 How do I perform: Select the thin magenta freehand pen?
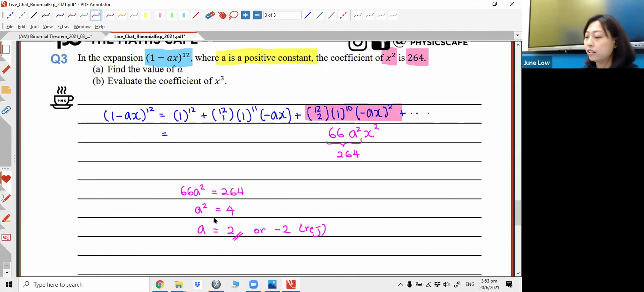tap(381, 16)
